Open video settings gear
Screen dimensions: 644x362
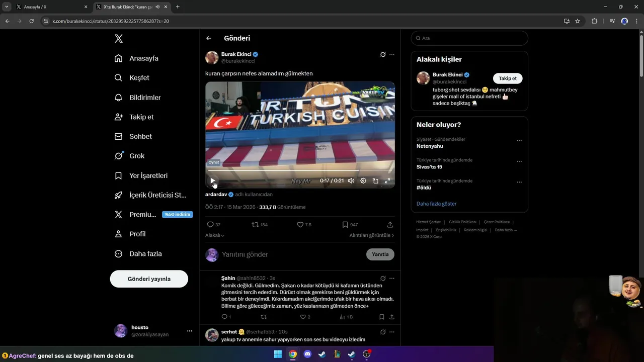point(363,181)
